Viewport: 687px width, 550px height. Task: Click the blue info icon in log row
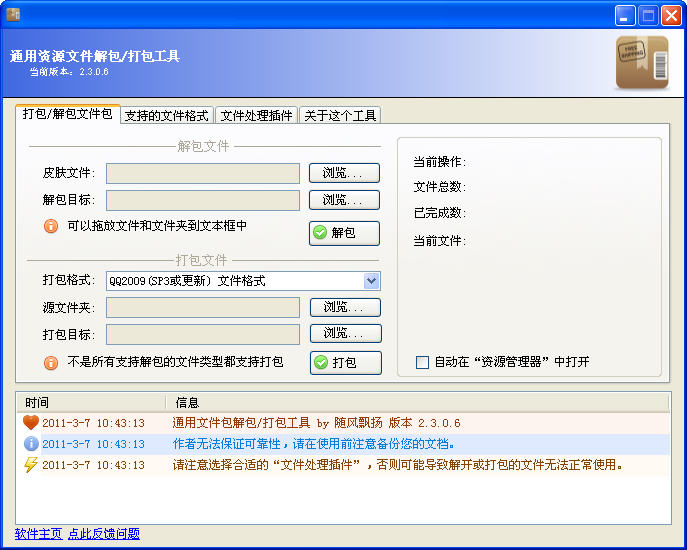tap(31, 444)
